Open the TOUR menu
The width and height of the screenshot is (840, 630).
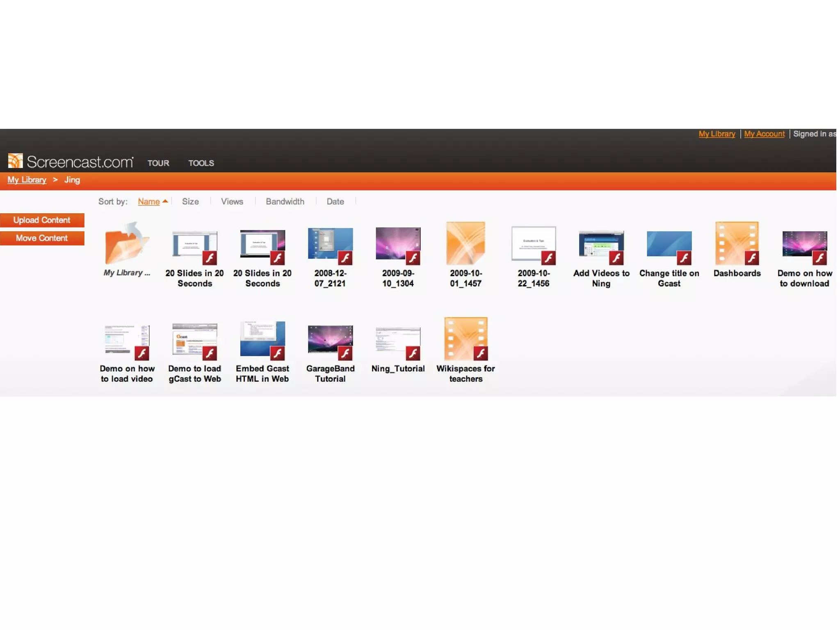[x=158, y=163]
